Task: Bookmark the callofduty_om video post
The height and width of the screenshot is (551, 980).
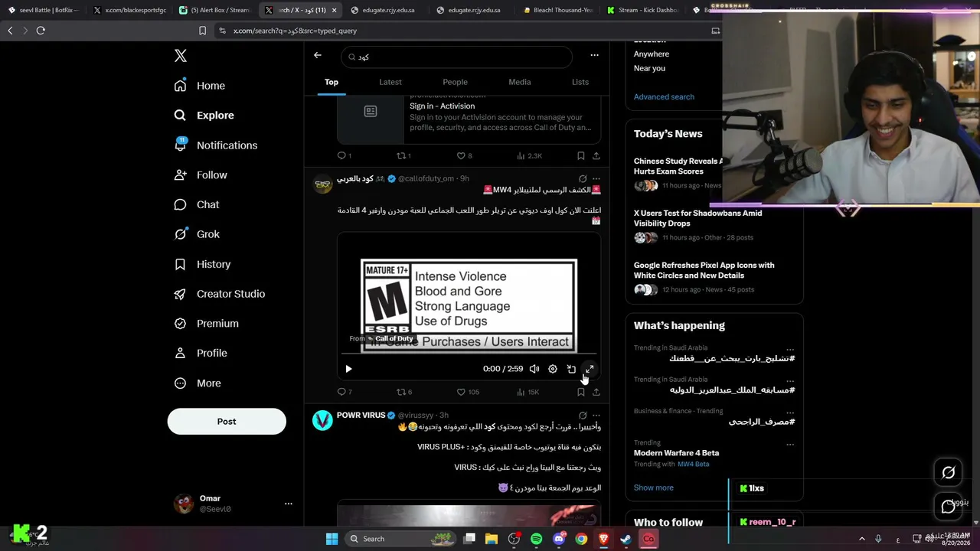Action: click(581, 392)
